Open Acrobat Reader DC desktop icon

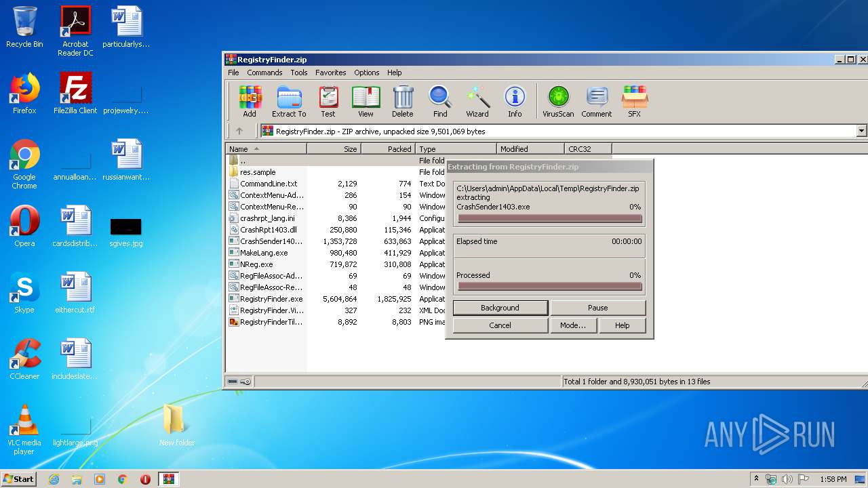pyautogui.click(x=75, y=31)
